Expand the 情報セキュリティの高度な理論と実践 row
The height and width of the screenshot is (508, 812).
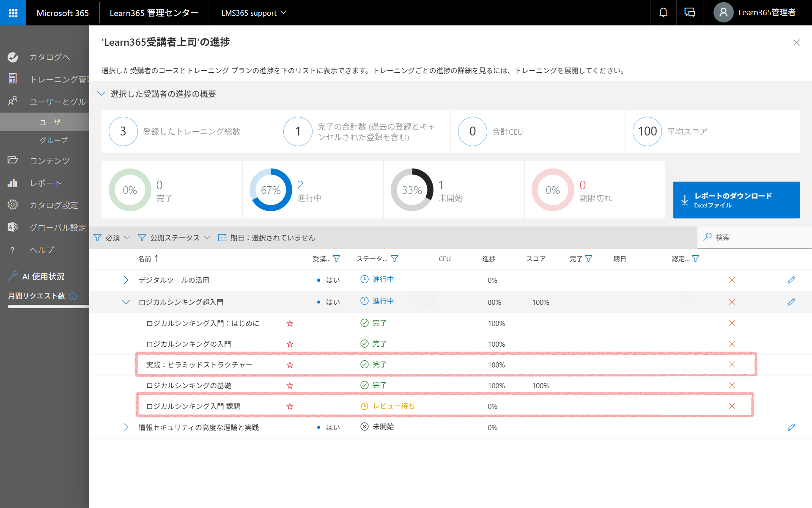point(126,428)
